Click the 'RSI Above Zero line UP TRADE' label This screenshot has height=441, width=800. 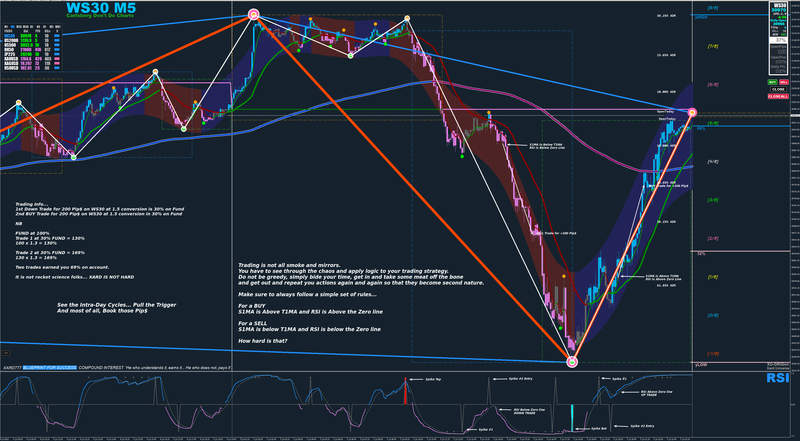pos(657,394)
